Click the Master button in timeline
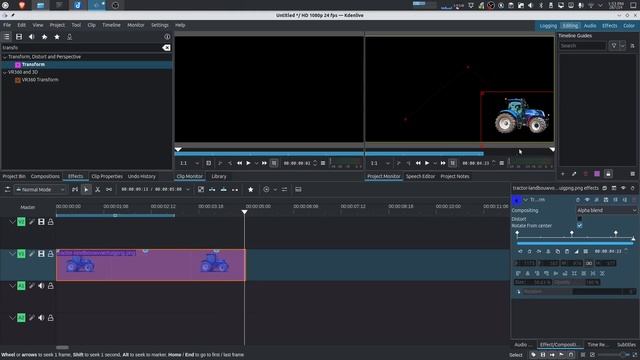Image resolution: width=640 pixels, height=360 pixels. point(28,207)
